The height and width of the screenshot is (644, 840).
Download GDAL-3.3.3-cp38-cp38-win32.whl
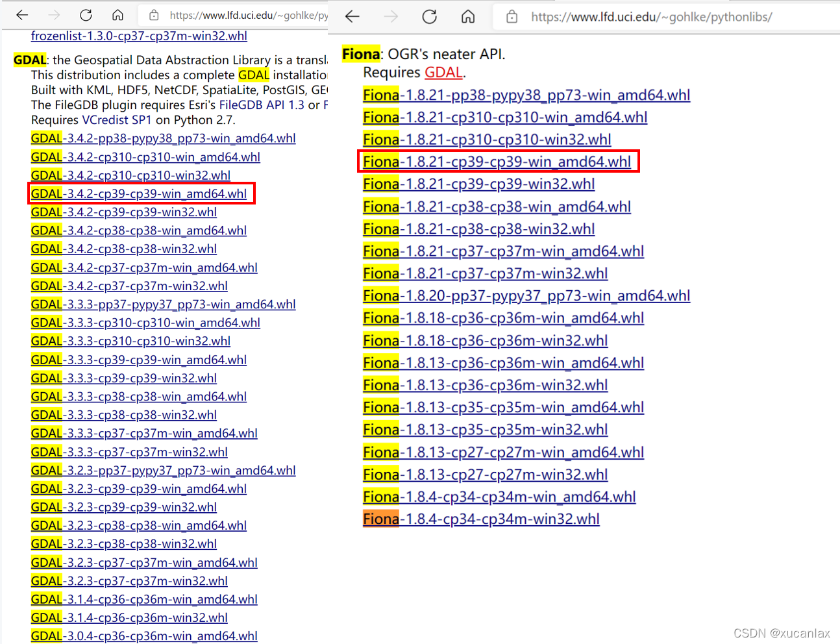[124, 415]
